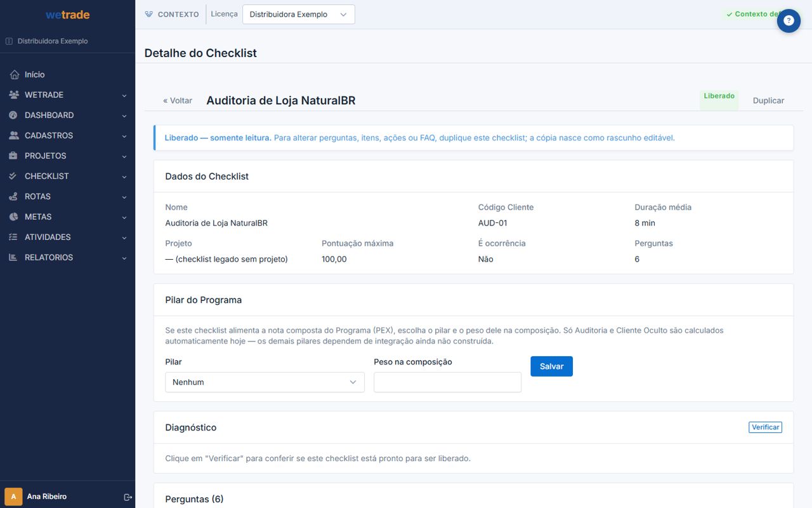Expand the ROTAS menu chevron
The image size is (812, 508).
[x=124, y=197]
